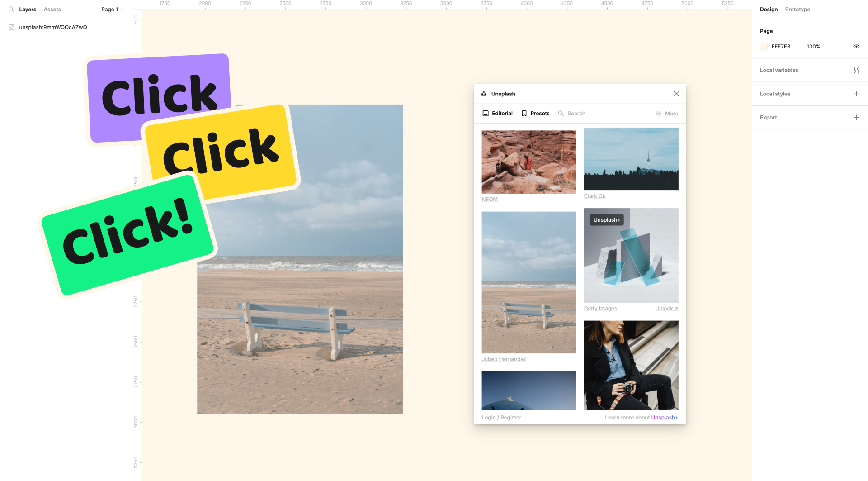Expand the Page 1 dropdown
Image resolution: width=868 pixels, height=481 pixels.
112,10
